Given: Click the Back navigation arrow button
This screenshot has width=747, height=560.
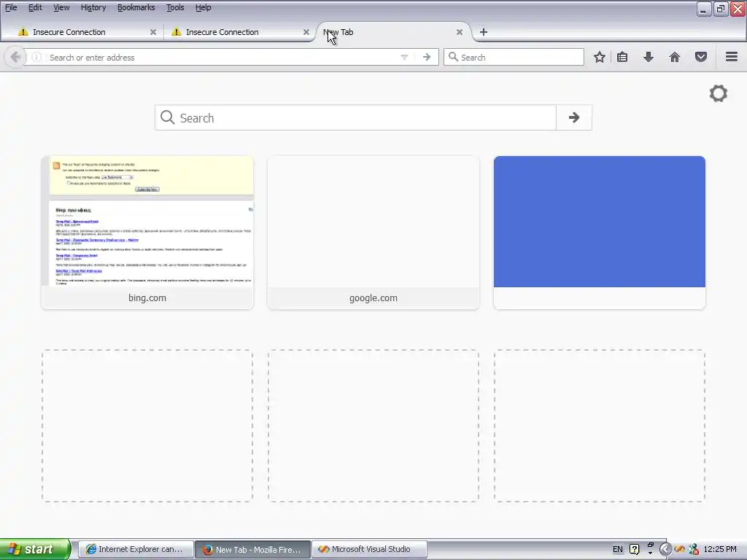Looking at the screenshot, I should point(15,57).
